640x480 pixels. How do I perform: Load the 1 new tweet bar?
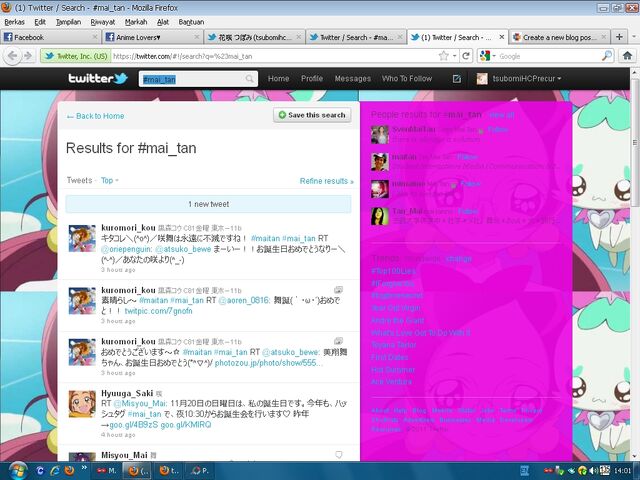coord(208,204)
